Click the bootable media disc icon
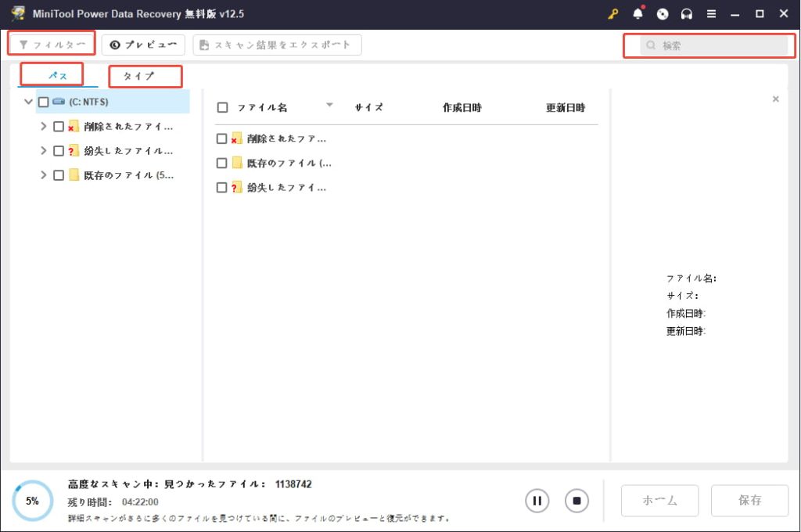 [x=663, y=14]
